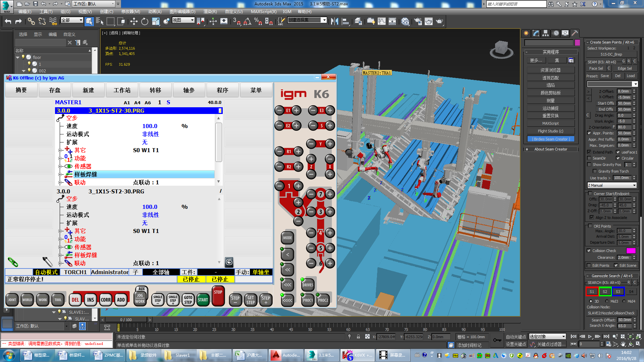Screen dimensions: 644x362
Task: Click the E1 plus jog button
Action: point(296,110)
